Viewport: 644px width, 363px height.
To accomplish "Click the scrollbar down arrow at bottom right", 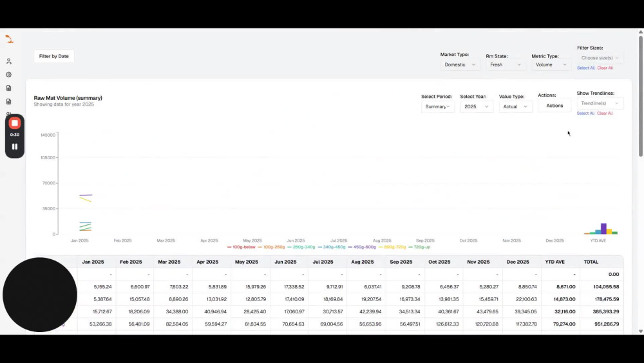I will (641, 331).
